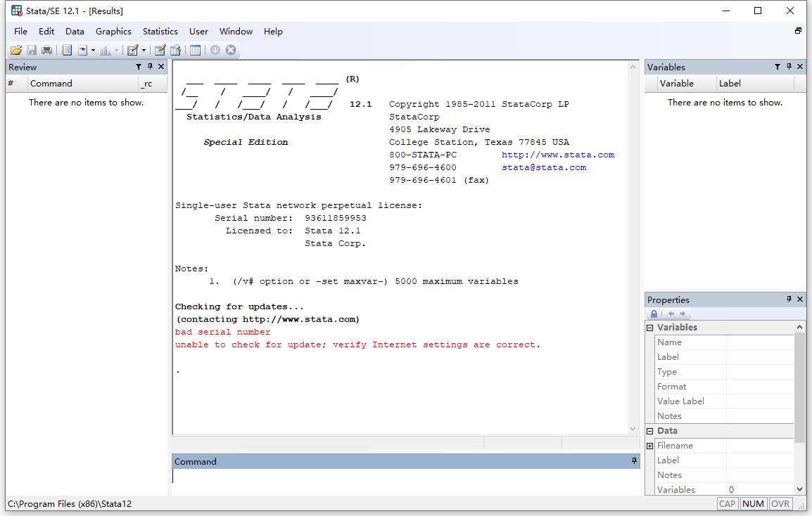Open the Variables Manager
This screenshot has width=812, height=516.
(195, 50)
